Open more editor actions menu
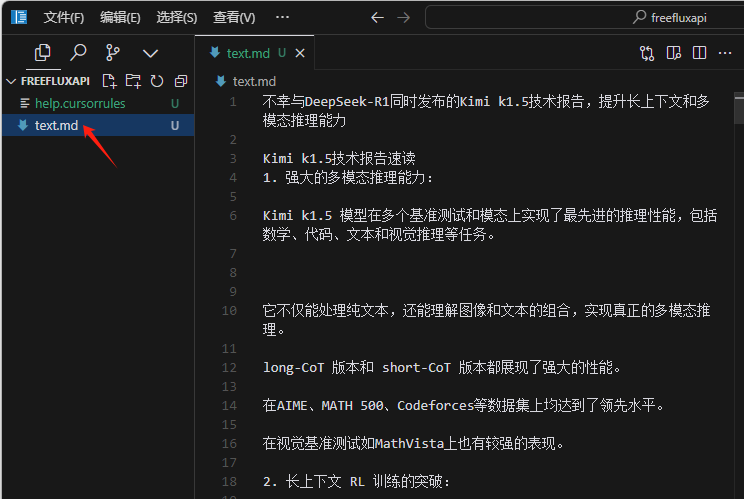 (x=725, y=53)
